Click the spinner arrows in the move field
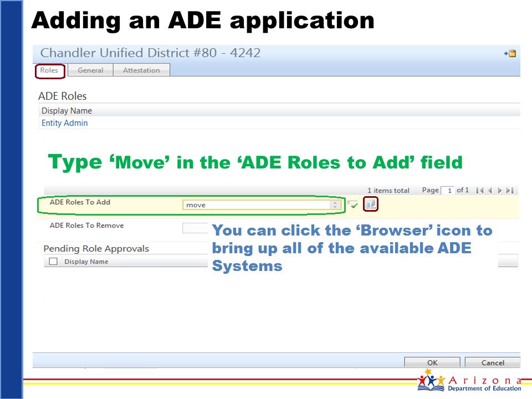Viewport: 532px width, 399px height. point(335,205)
